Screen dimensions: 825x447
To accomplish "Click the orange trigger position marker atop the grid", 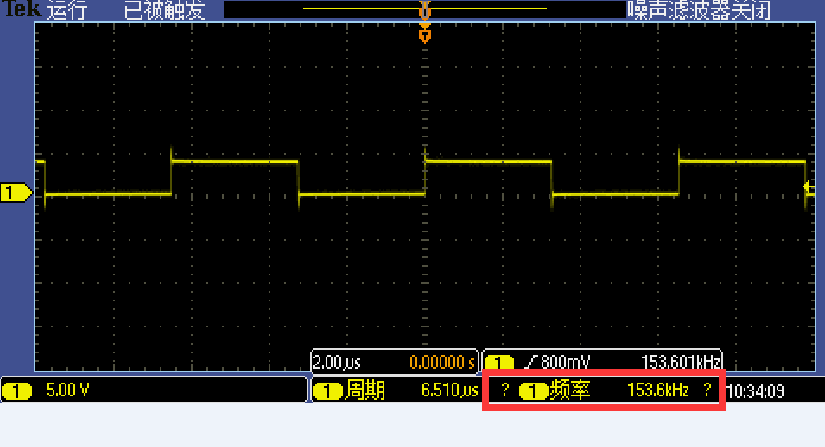I will pyautogui.click(x=425, y=36).
